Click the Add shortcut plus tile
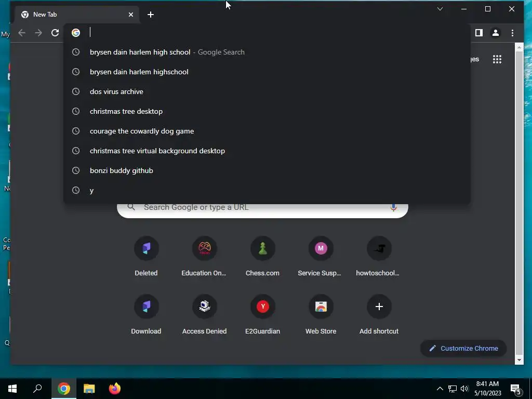The image size is (532, 399). 379,315
